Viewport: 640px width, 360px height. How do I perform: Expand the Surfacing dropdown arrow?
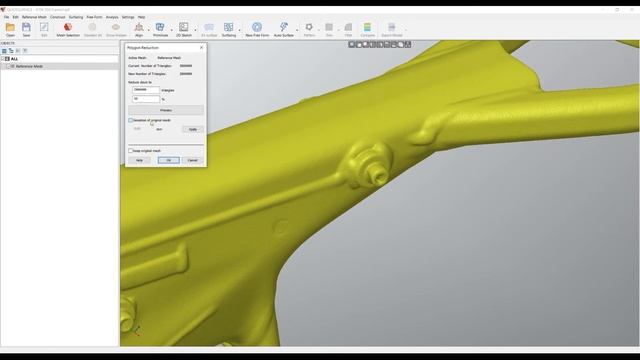(x=240, y=30)
